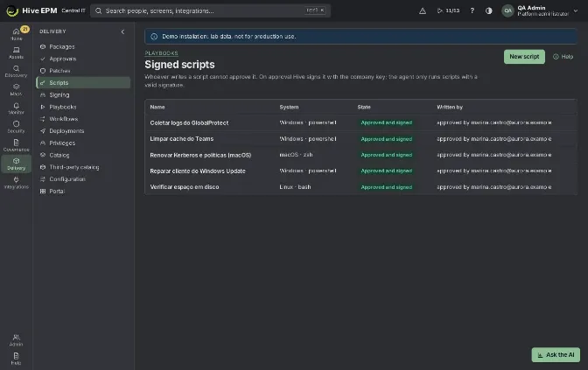The width and height of the screenshot is (588, 370).
Task: Select Scripts in Delivery menu
Action: coord(83,83)
